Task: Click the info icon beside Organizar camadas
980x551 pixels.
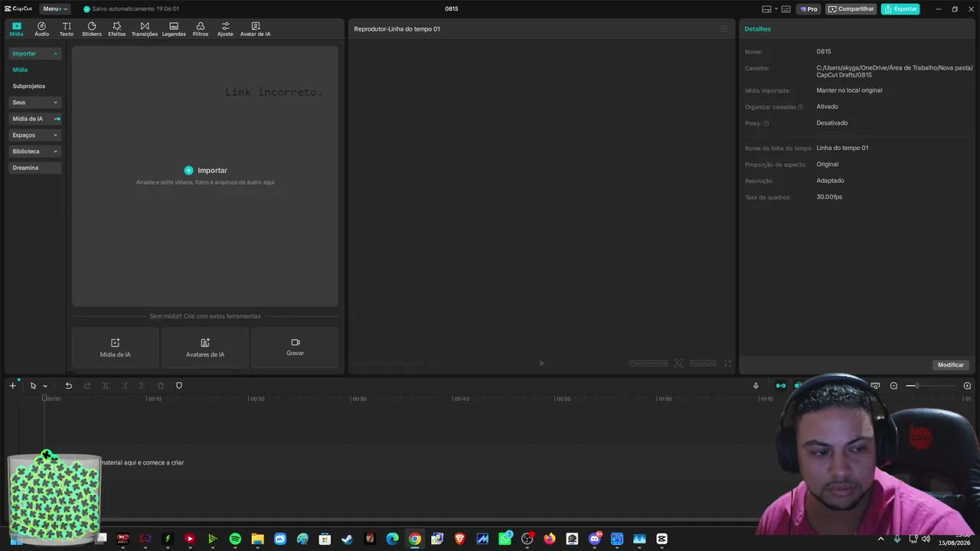Action: point(801,107)
